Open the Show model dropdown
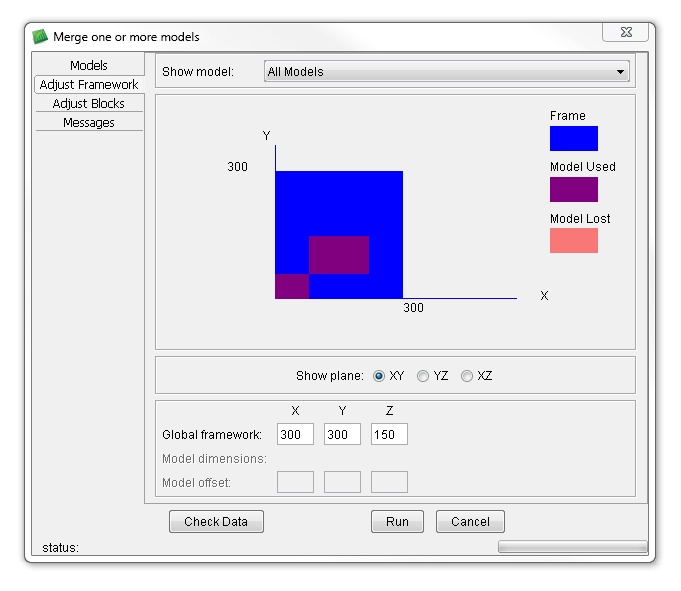This screenshot has width=681, height=591. click(x=446, y=72)
